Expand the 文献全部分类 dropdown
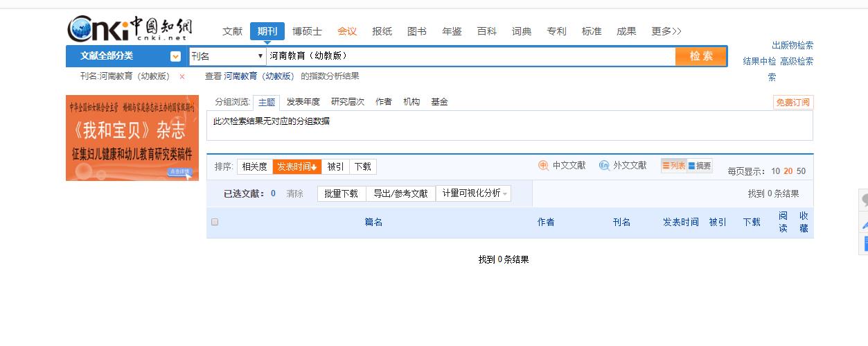The height and width of the screenshot is (346, 868). pos(175,56)
